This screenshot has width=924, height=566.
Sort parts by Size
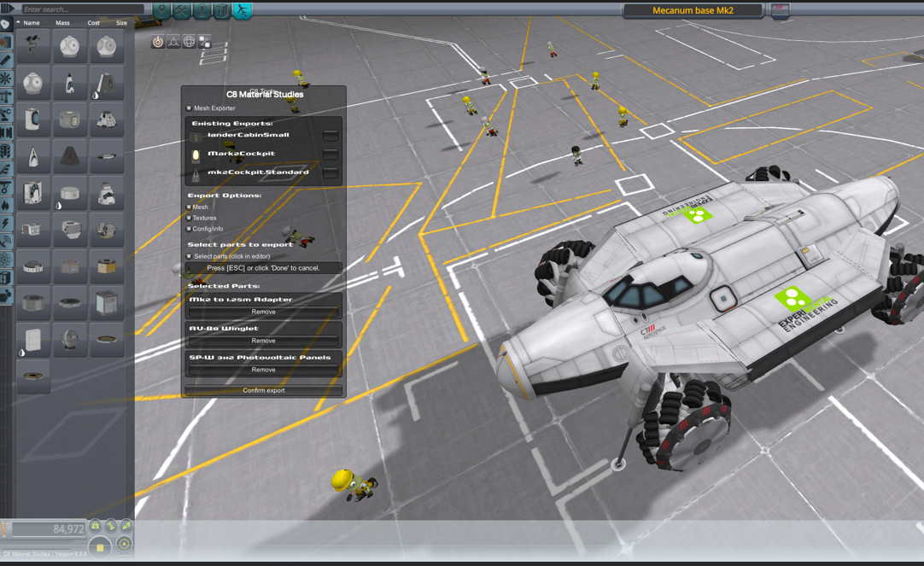tap(121, 23)
